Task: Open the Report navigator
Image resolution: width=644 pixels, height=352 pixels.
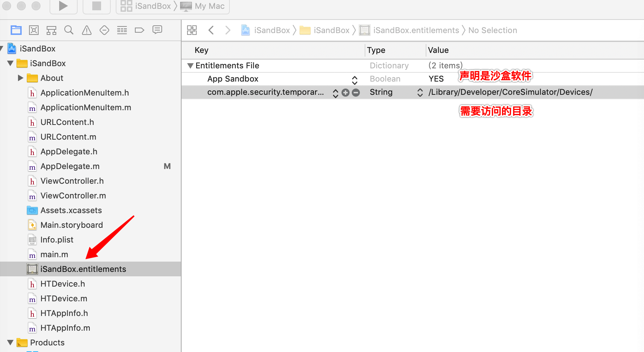Action: click(x=157, y=30)
